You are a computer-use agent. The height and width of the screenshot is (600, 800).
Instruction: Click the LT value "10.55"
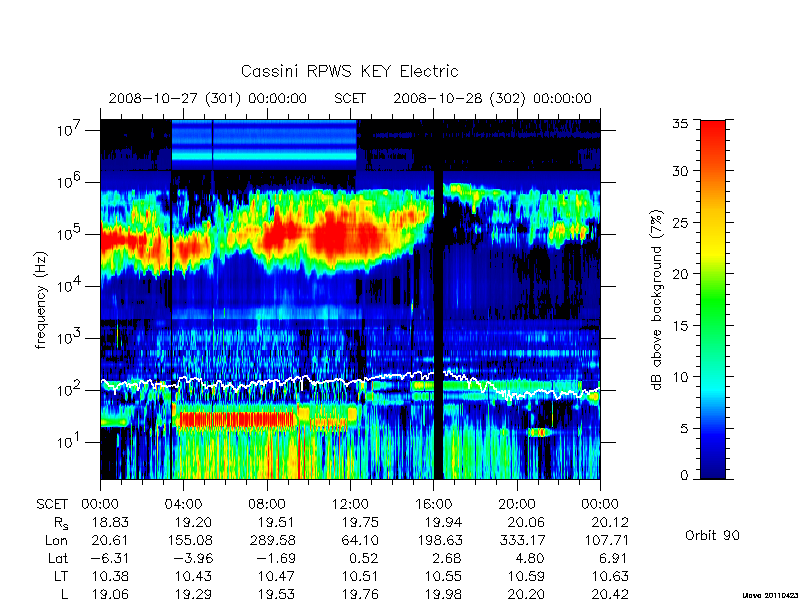pos(442,576)
